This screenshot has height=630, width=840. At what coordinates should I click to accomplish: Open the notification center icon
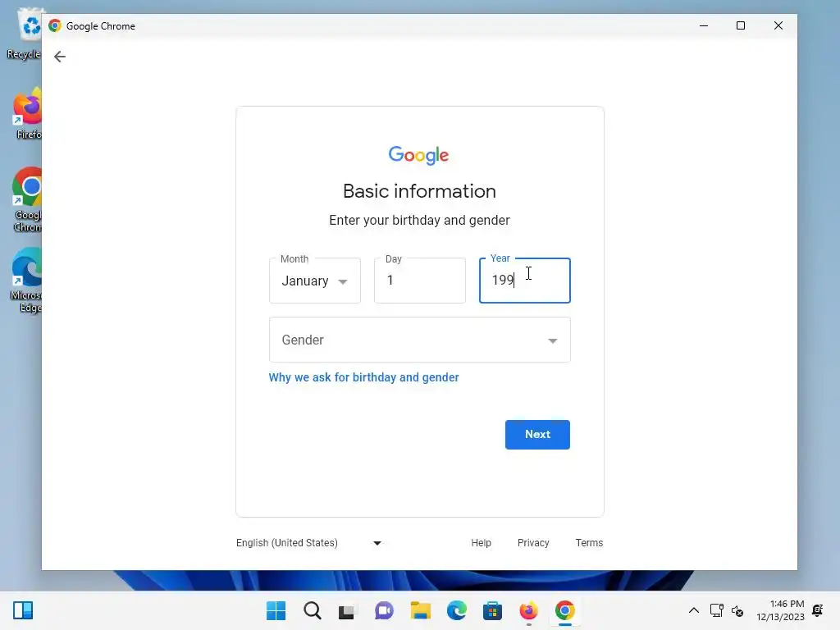[818, 610]
